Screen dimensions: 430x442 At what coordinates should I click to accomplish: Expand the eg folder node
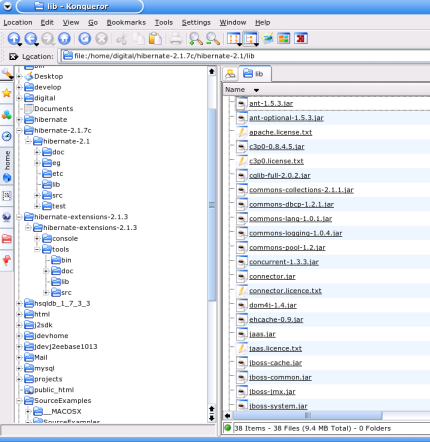click(x=37, y=163)
